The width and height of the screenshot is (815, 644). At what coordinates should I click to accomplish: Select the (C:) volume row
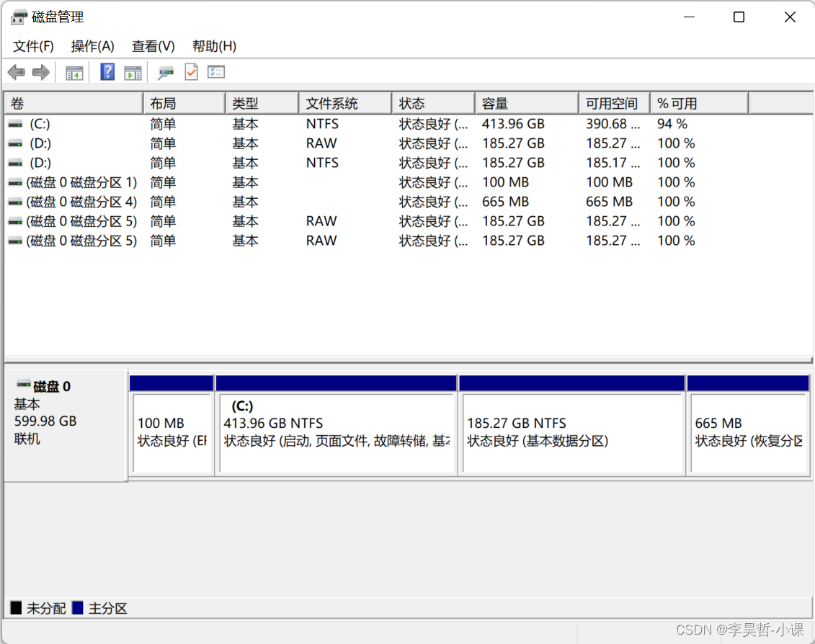[408, 124]
